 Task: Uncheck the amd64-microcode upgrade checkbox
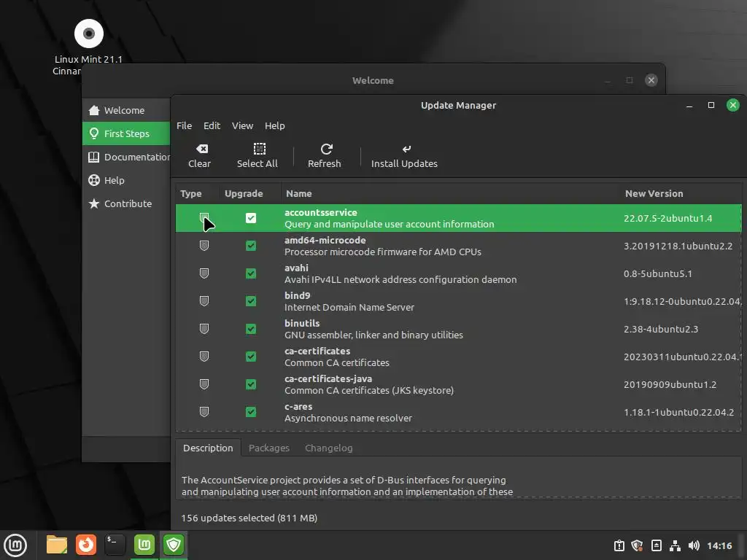tap(251, 246)
